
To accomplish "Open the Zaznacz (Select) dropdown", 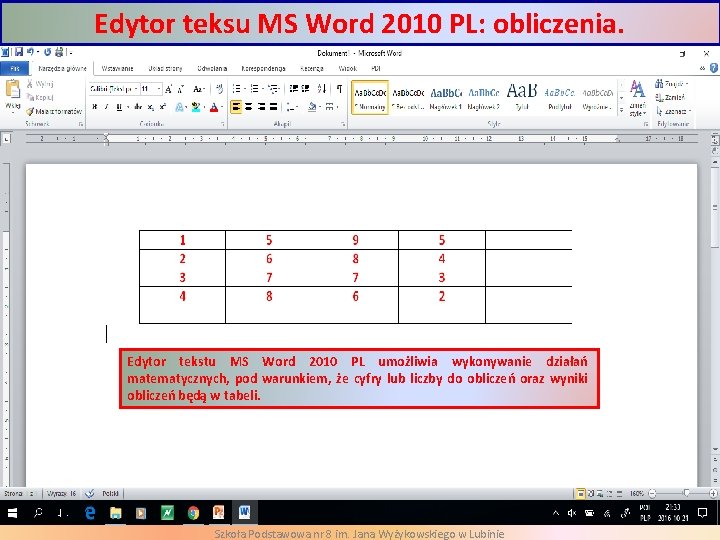I will tap(673, 111).
